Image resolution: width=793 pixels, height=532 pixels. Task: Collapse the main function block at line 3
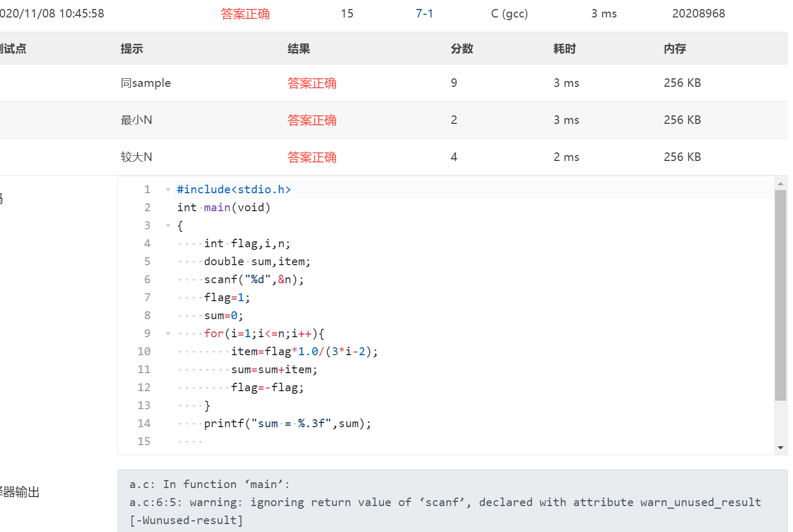168,226
